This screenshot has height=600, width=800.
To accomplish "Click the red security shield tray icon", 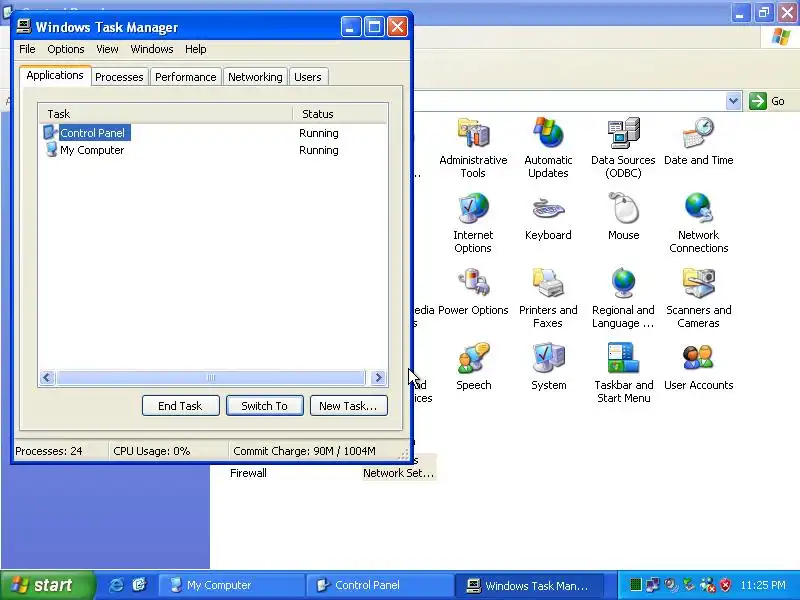I will click(x=725, y=585).
